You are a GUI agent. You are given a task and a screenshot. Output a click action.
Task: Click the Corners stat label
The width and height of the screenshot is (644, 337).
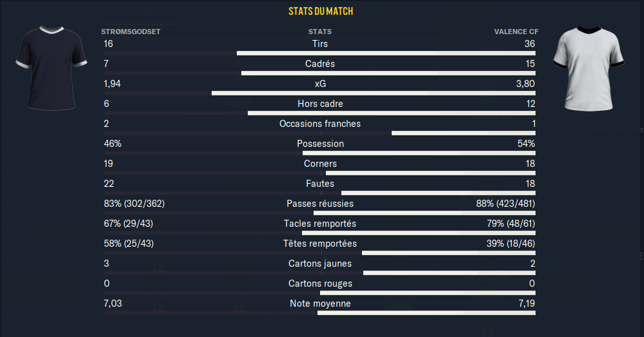320,164
